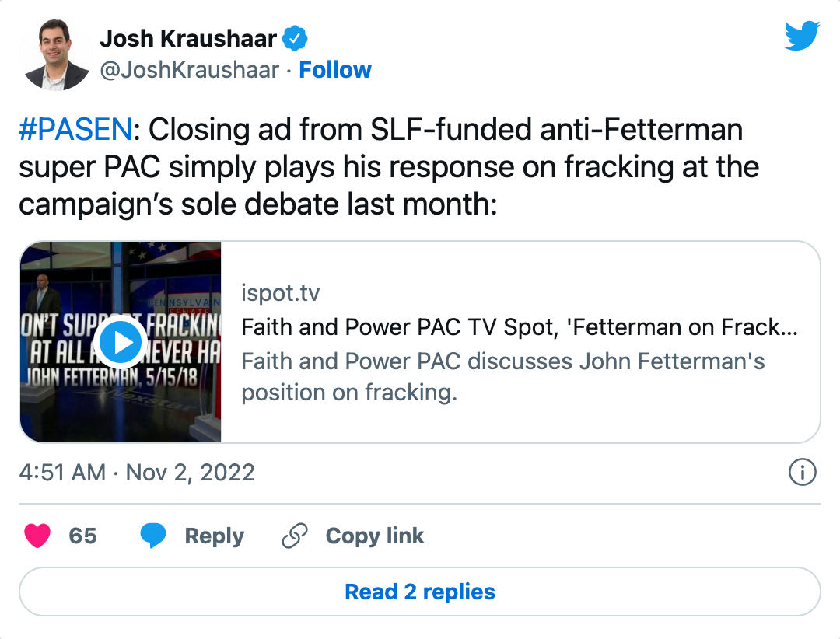Click the link card description text
The height and width of the screenshot is (639, 840).
pos(502,377)
